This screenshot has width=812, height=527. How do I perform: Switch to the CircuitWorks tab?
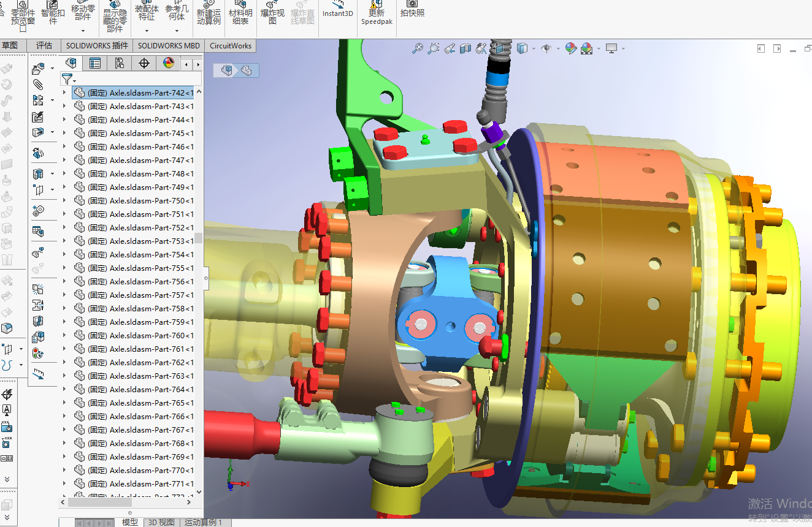(x=230, y=45)
